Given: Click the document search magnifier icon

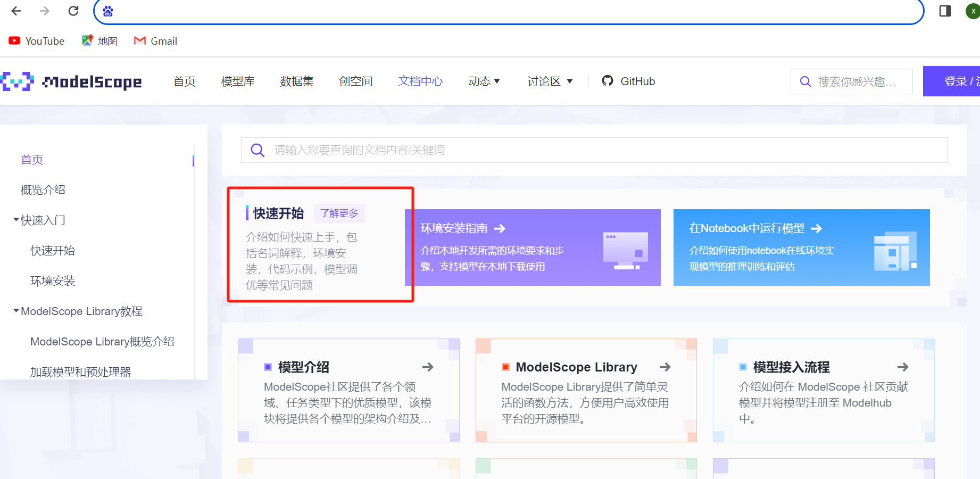Looking at the screenshot, I should point(258,150).
